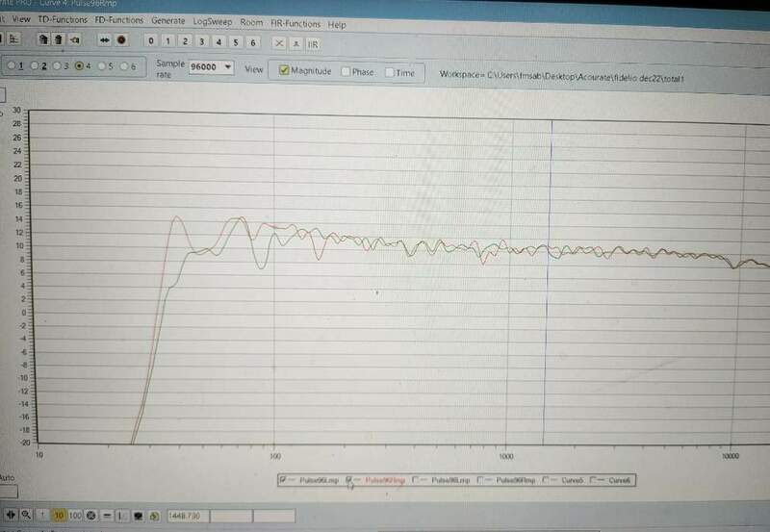Viewport: 770px width, 532px height.
Task: Click the FIR toolbar button
Action: [x=313, y=43]
